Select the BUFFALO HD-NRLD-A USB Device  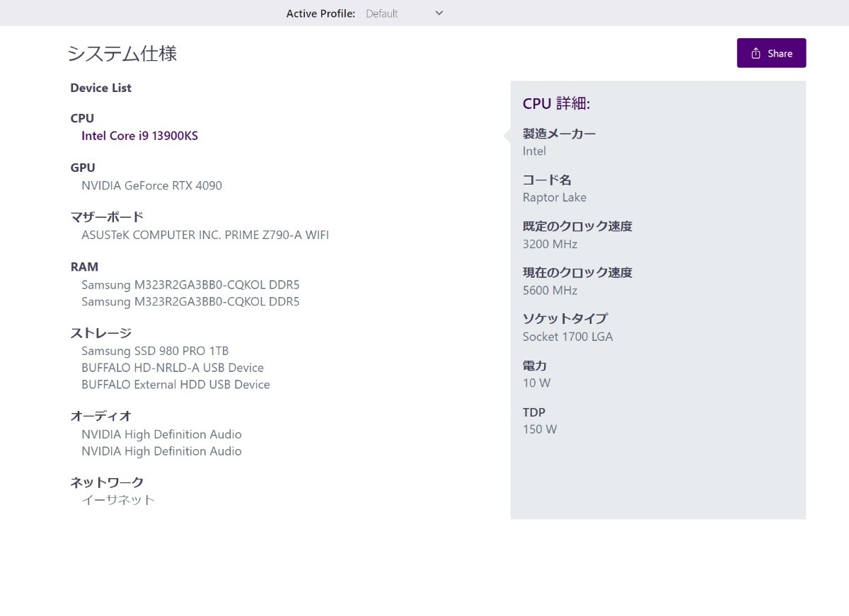point(173,368)
